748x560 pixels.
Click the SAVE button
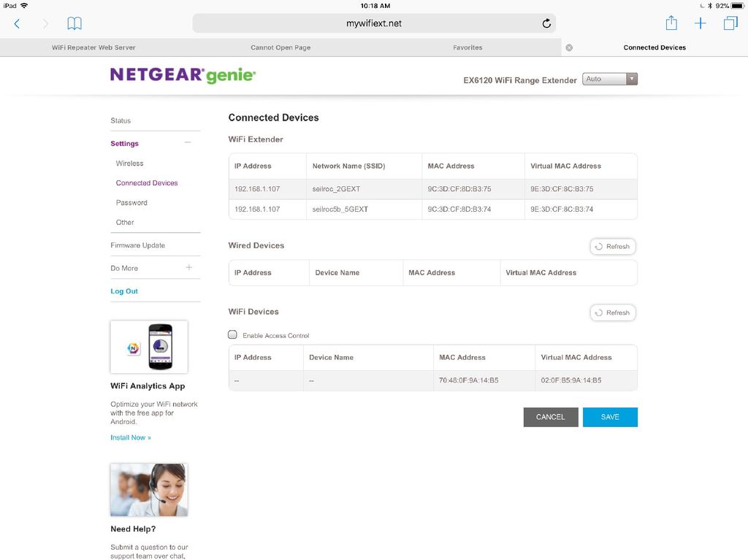(x=610, y=417)
